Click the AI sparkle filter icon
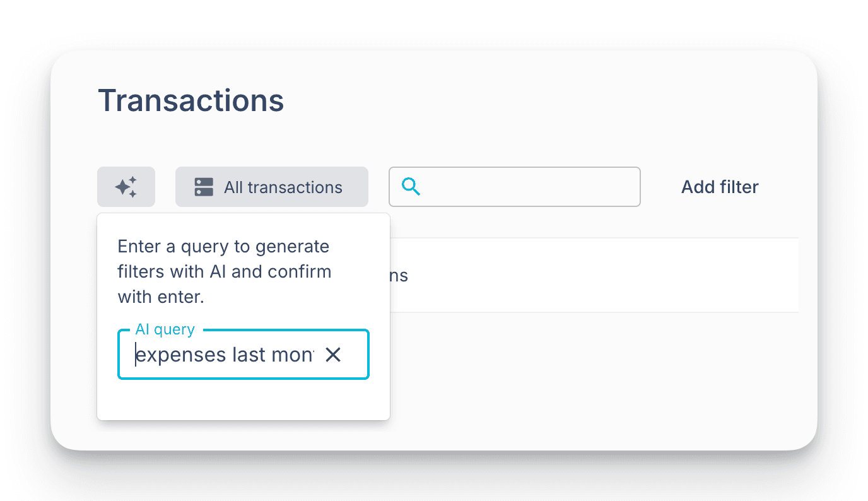 pos(126,187)
